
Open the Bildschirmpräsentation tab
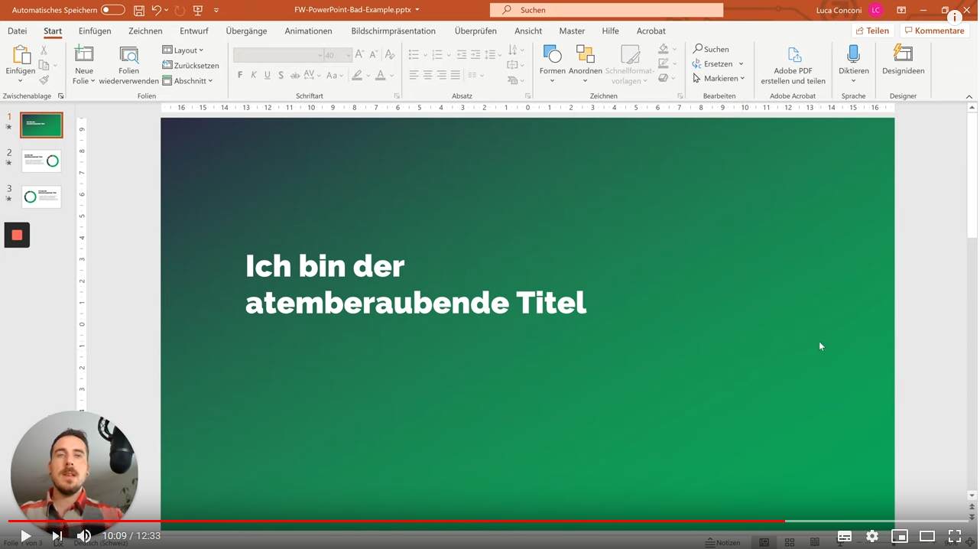(x=392, y=31)
